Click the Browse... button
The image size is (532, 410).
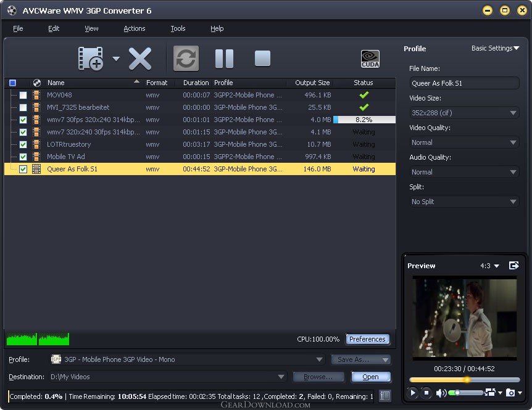[318, 377]
